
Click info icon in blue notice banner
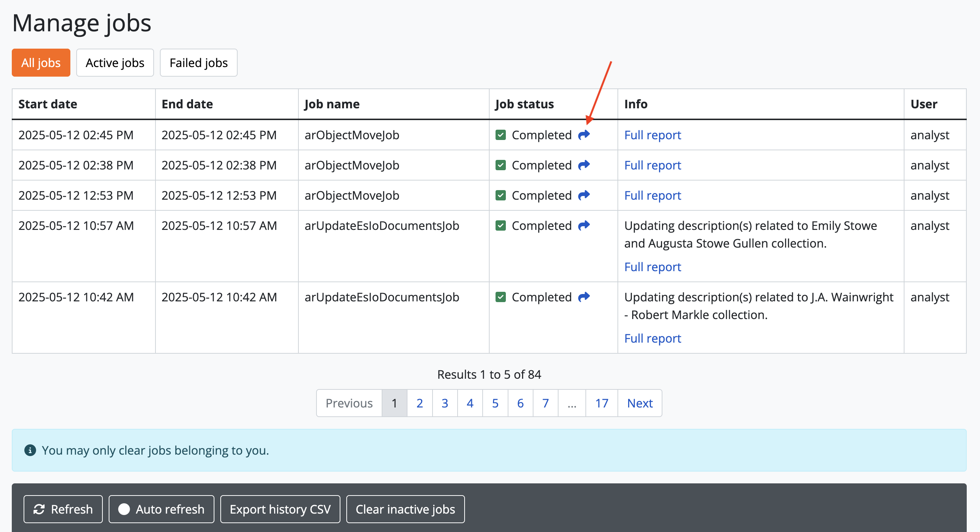30,450
